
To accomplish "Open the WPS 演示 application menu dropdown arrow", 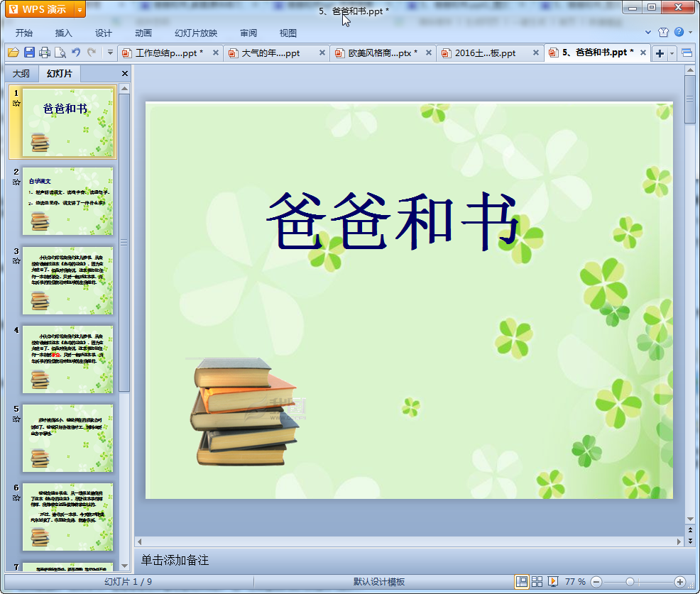I will tap(80, 10).
